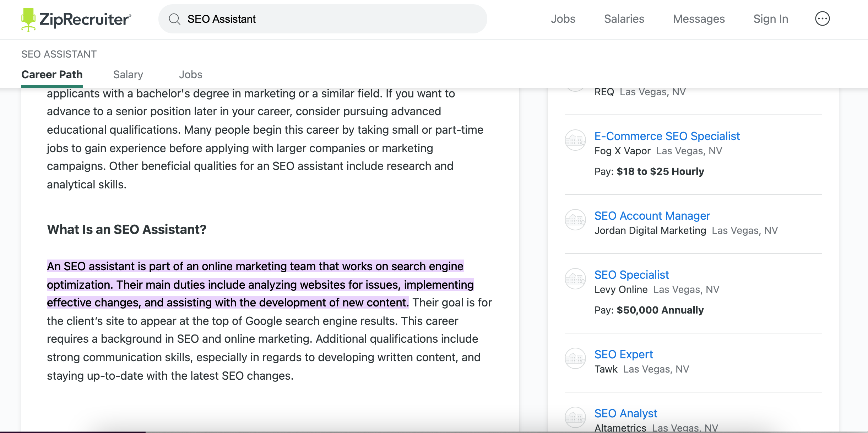
Task: Switch to the Salary tab
Action: (128, 74)
